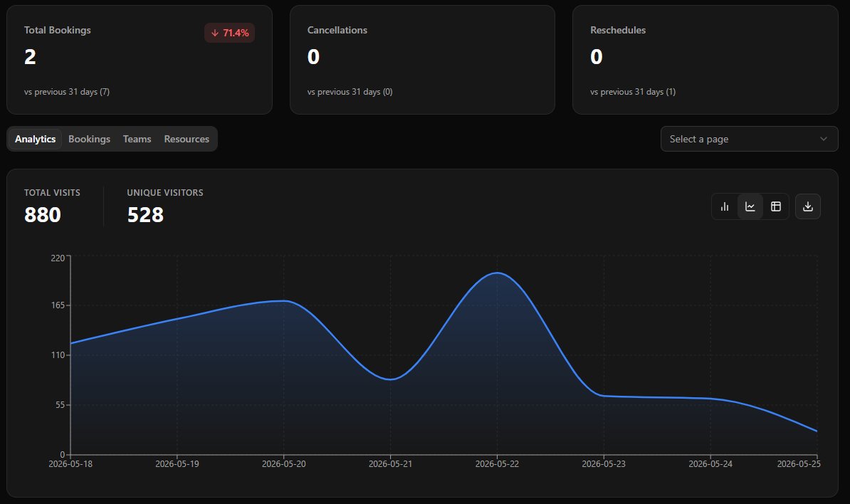Viewport: 850px width, 504px height.
Task: Click the 165 y-axis label
Action: (x=58, y=305)
